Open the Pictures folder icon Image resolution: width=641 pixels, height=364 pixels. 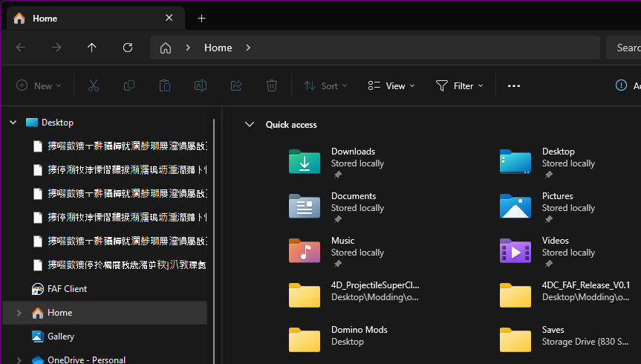tap(515, 206)
